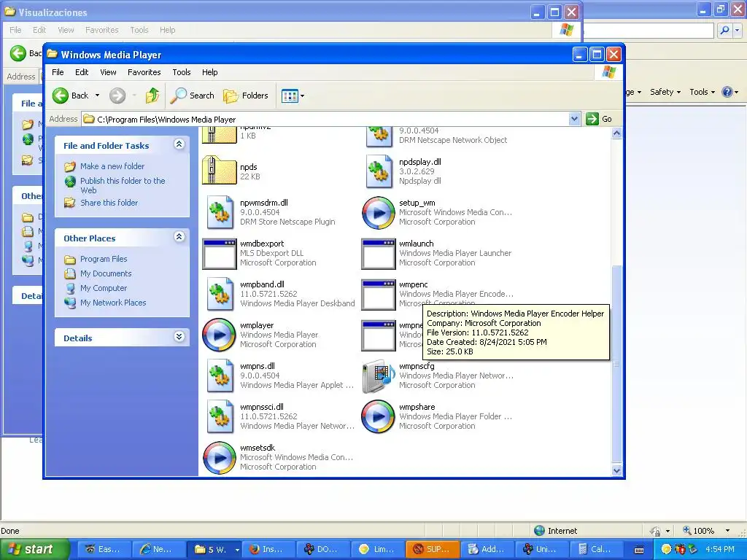Go to My Computer in Other Places
This screenshot has width=747, height=560.
tap(104, 288)
